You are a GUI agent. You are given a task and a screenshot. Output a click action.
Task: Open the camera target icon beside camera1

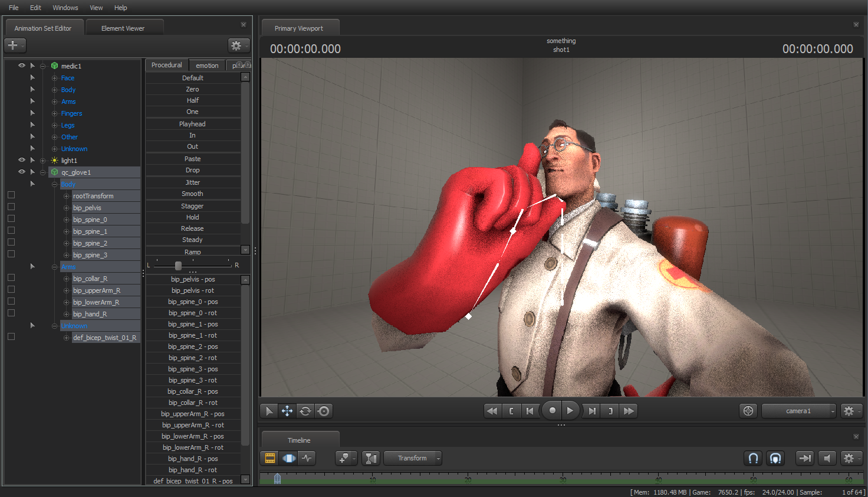[x=748, y=411]
